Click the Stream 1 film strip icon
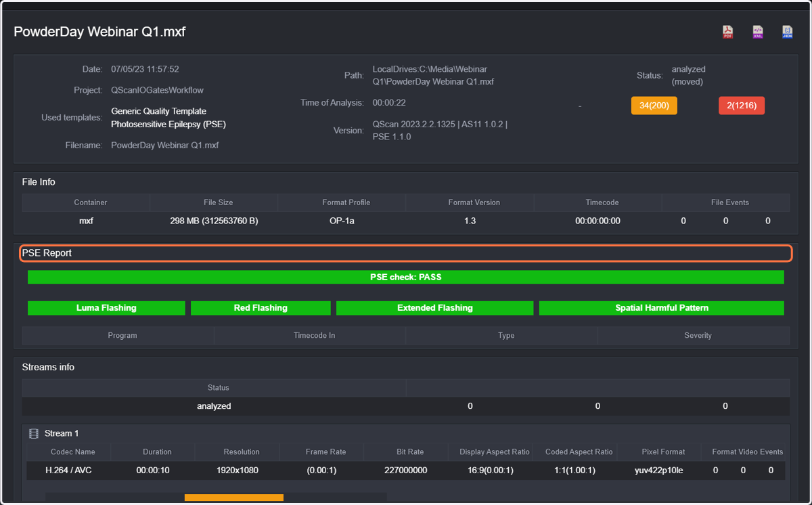The image size is (812, 505). point(34,433)
